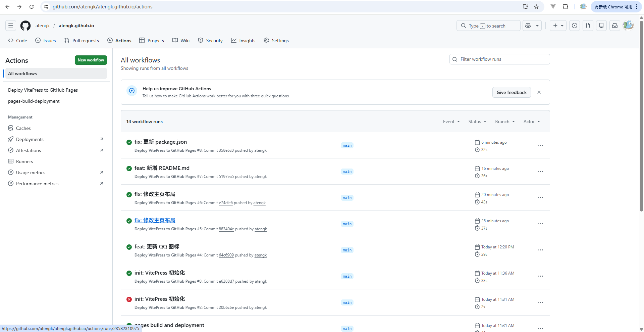Open commit 358e6c0 link
644x332 pixels.
[x=226, y=151]
